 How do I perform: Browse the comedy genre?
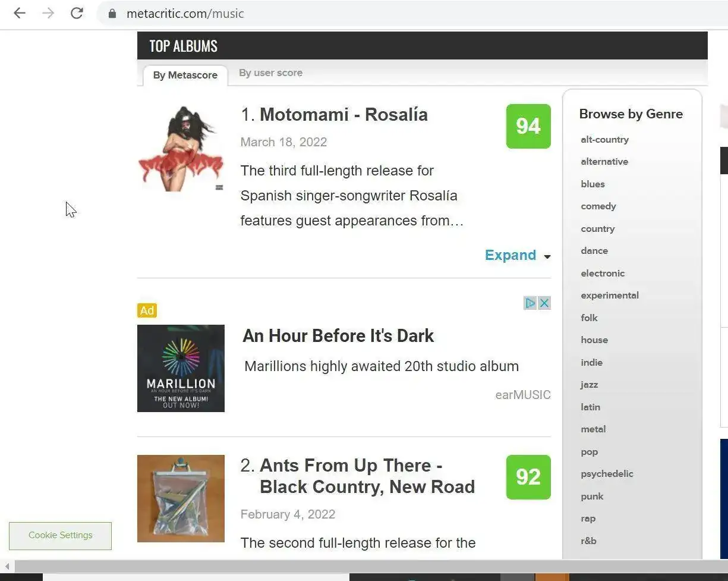click(598, 206)
